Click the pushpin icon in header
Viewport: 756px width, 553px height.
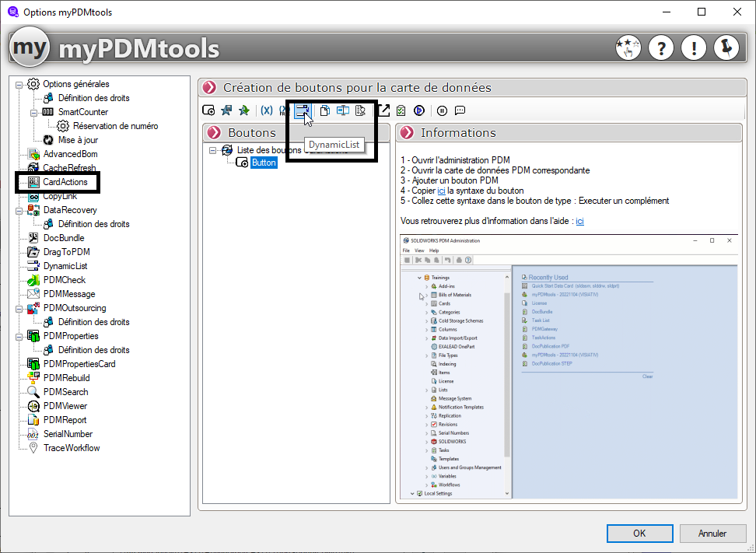(x=726, y=48)
